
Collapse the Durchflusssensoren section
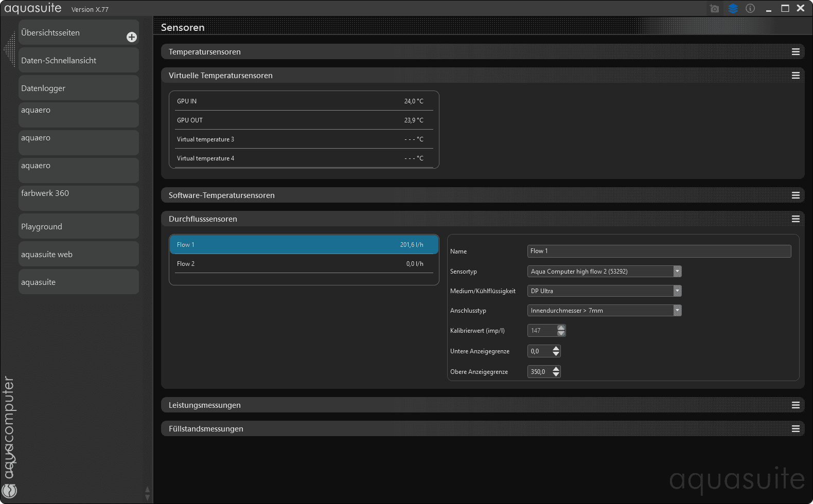coord(483,219)
